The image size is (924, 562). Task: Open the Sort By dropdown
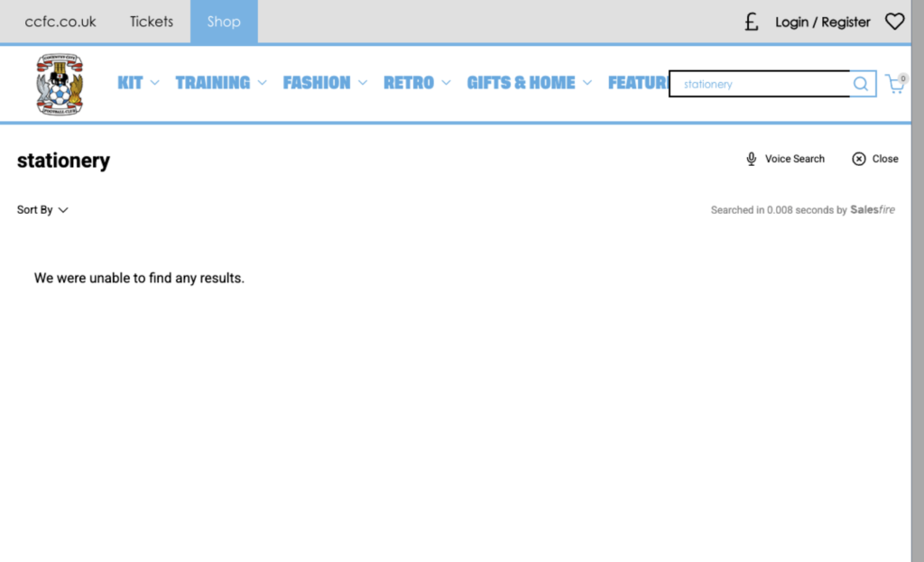tap(42, 210)
